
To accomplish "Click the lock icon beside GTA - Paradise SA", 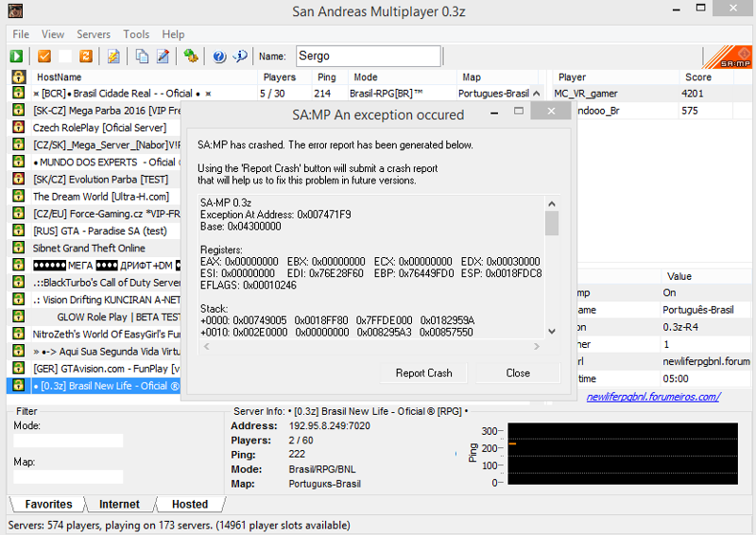I will pos(18,231).
